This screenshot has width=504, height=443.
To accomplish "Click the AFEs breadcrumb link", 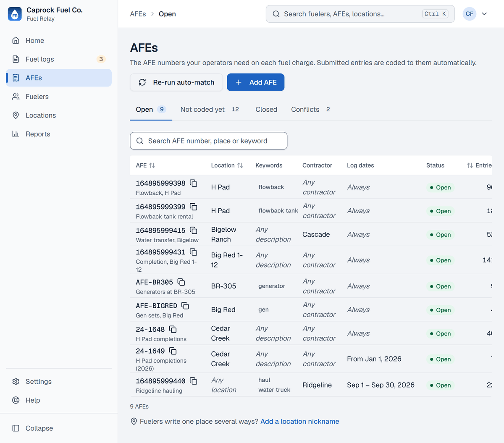I will pos(138,14).
